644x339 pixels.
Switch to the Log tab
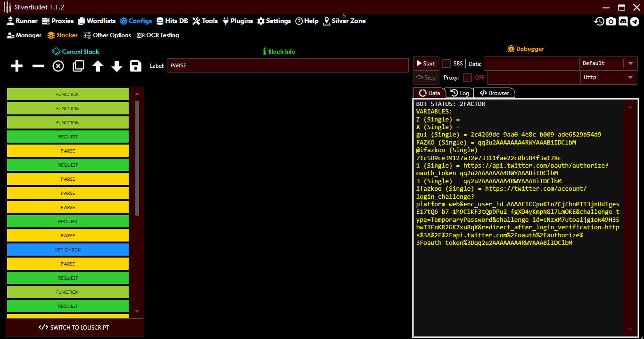pos(460,93)
